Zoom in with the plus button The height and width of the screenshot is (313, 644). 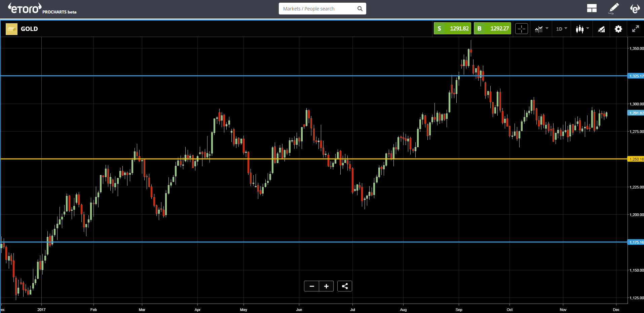pyautogui.click(x=326, y=286)
